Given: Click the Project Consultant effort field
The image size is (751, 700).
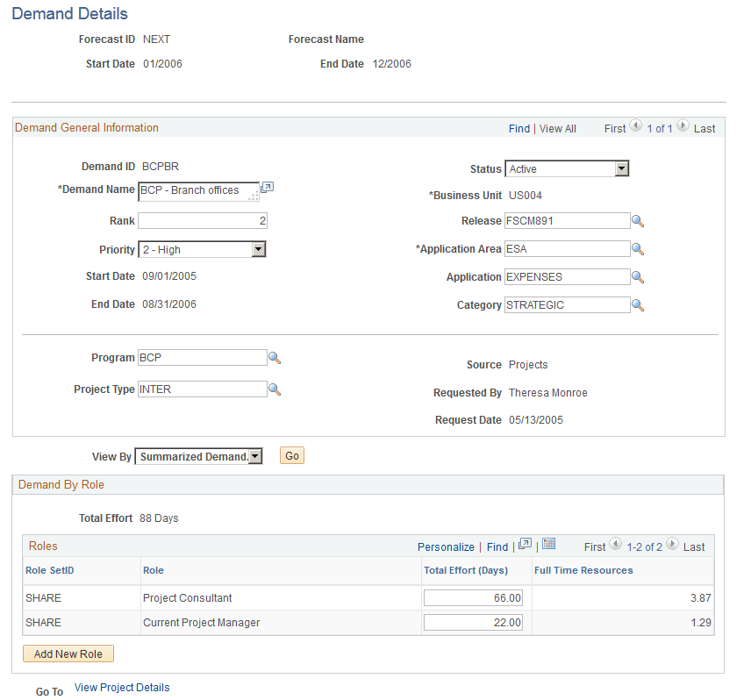Looking at the screenshot, I should (474, 597).
